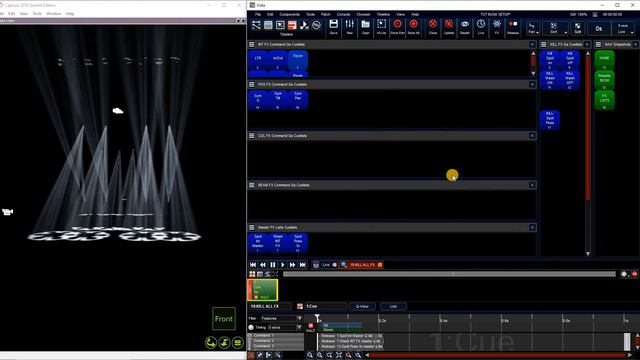Click the zoom-to-fit icon below the timeline
This screenshot has height=360, width=640.
pyautogui.click(x=339, y=356)
